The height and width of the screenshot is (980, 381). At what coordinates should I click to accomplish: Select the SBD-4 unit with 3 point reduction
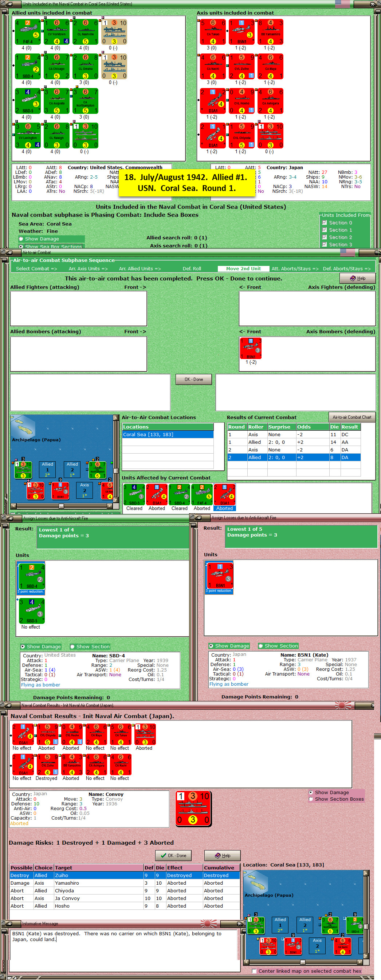click(32, 577)
